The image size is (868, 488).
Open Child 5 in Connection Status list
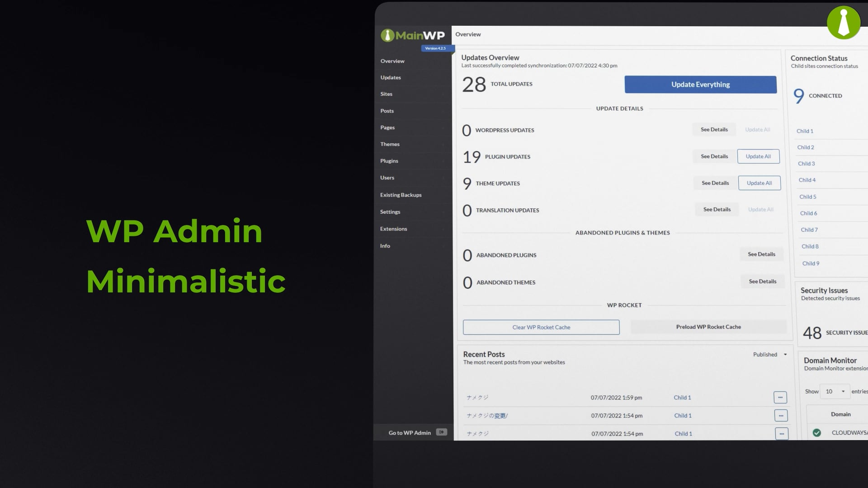click(x=807, y=197)
